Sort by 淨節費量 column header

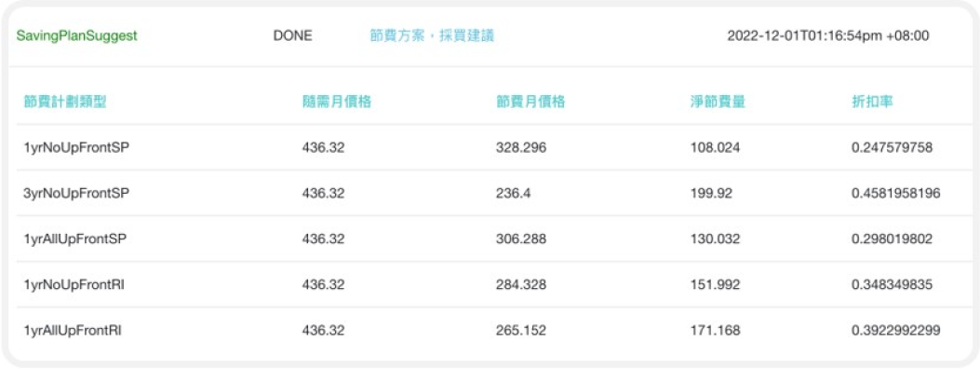coord(717,102)
